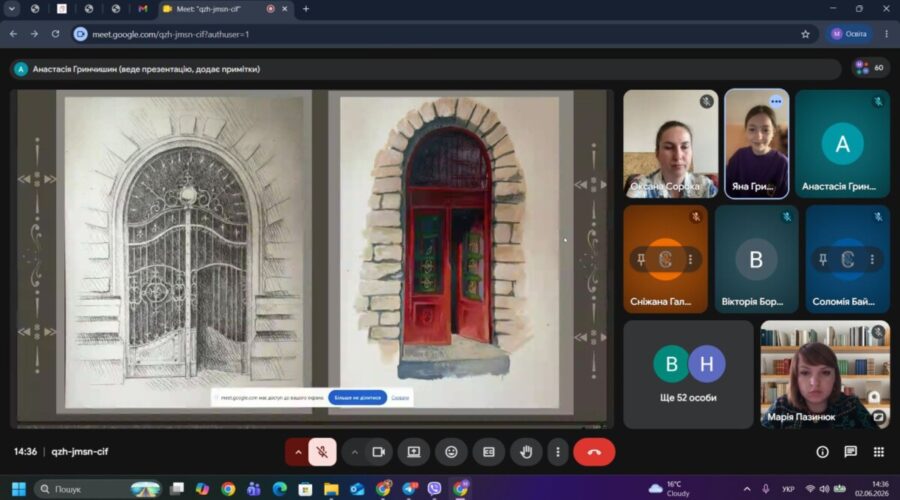The width and height of the screenshot is (900, 500).
Task: Open the more options three-dot menu
Action: pyautogui.click(x=557, y=452)
